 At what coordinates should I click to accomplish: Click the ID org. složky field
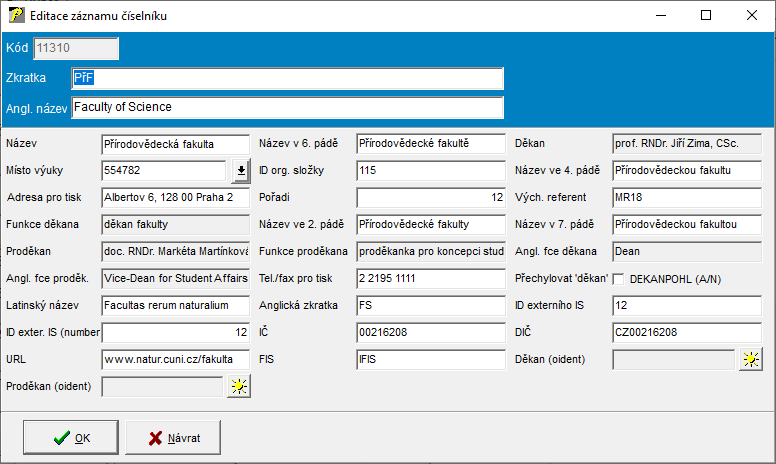(431, 171)
